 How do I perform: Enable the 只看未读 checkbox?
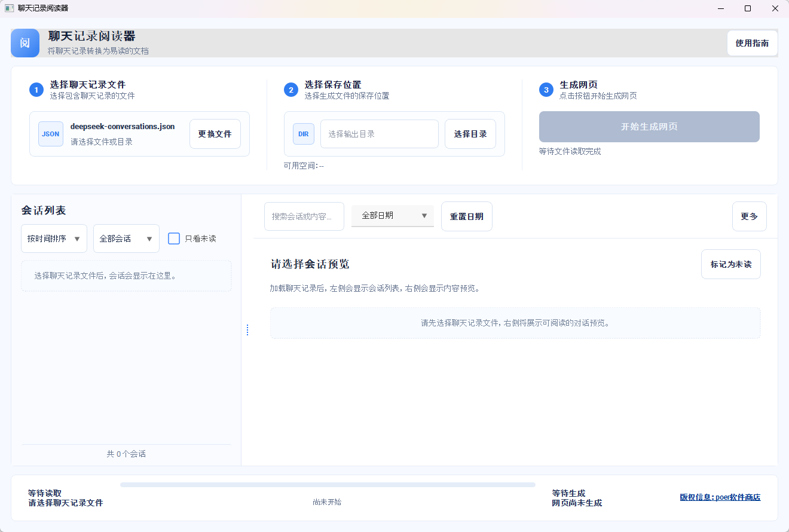coord(174,239)
